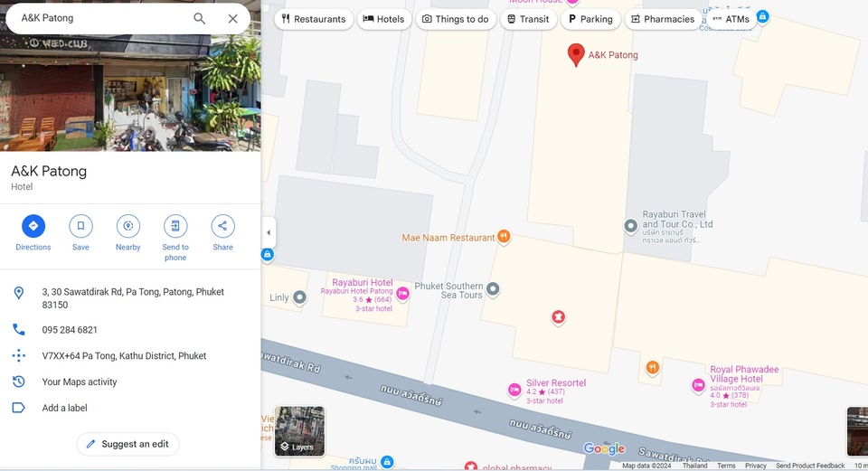Save A&K Patong using the bookmark icon
This screenshot has height=471, width=868.
(80, 226)
